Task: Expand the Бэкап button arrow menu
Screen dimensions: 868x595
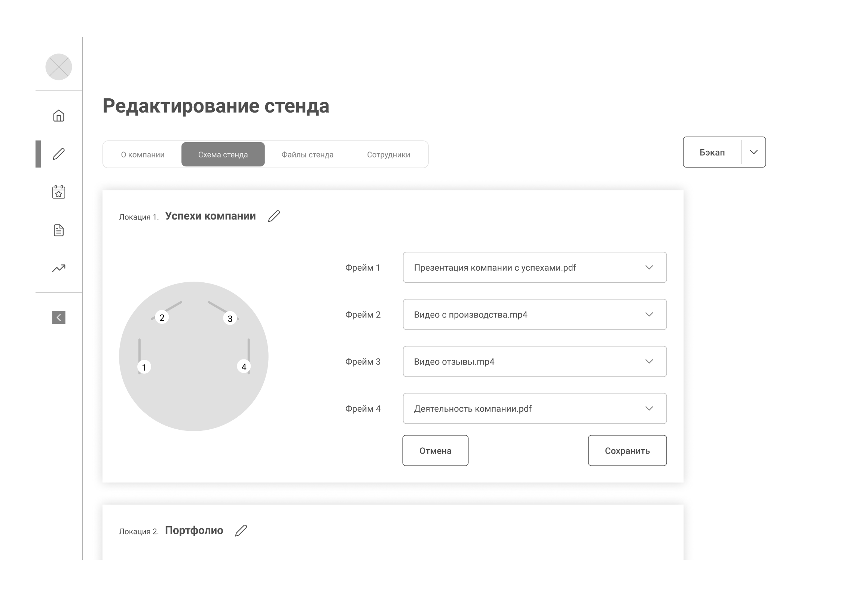Action: (x=754, y=152)
